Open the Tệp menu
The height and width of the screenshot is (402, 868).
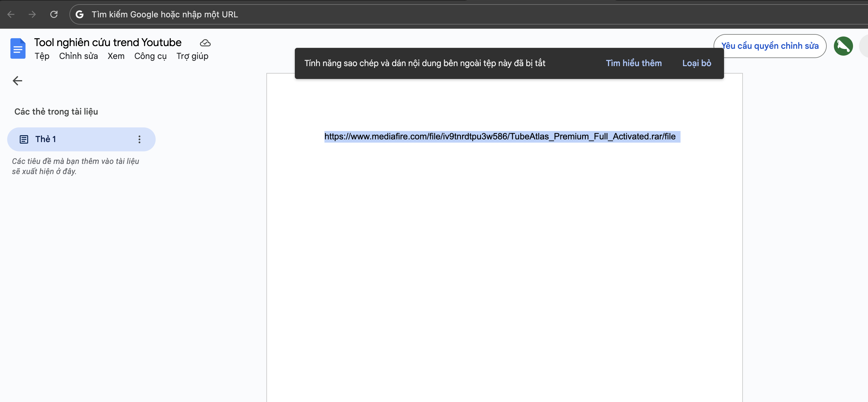click(x=42, y=56)
